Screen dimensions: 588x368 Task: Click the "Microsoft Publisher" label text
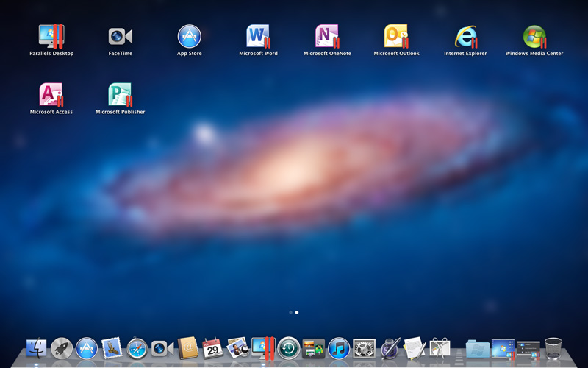point(121,112)
